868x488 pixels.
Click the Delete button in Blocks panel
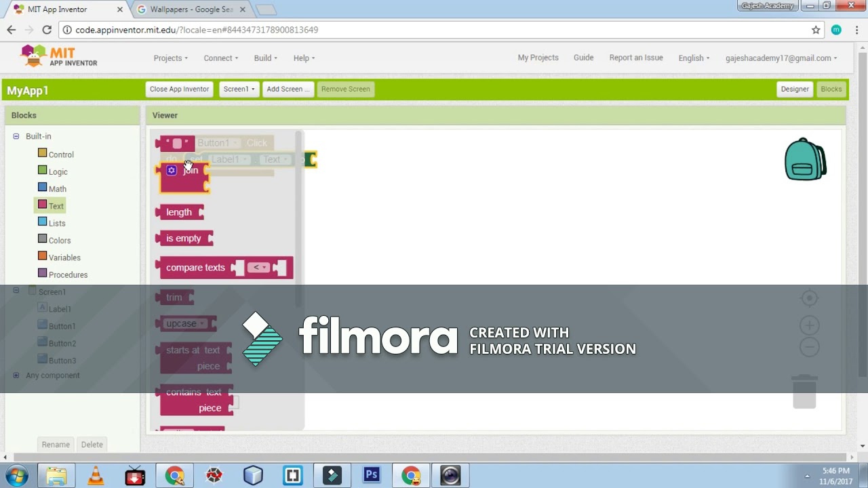tap(92, 445)
